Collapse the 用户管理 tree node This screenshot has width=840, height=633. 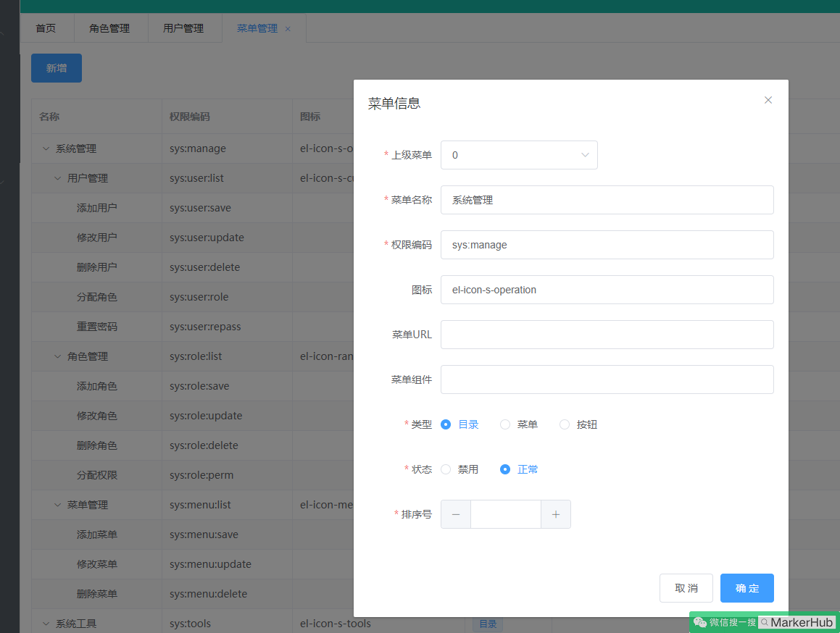(x=57, y=178)
